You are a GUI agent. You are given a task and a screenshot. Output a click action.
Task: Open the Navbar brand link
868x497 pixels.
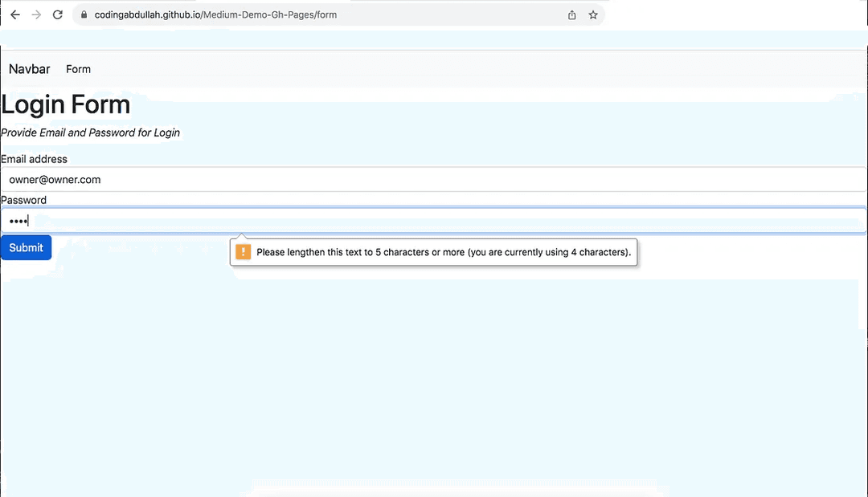pyautogui.click(x=29, y=69)
